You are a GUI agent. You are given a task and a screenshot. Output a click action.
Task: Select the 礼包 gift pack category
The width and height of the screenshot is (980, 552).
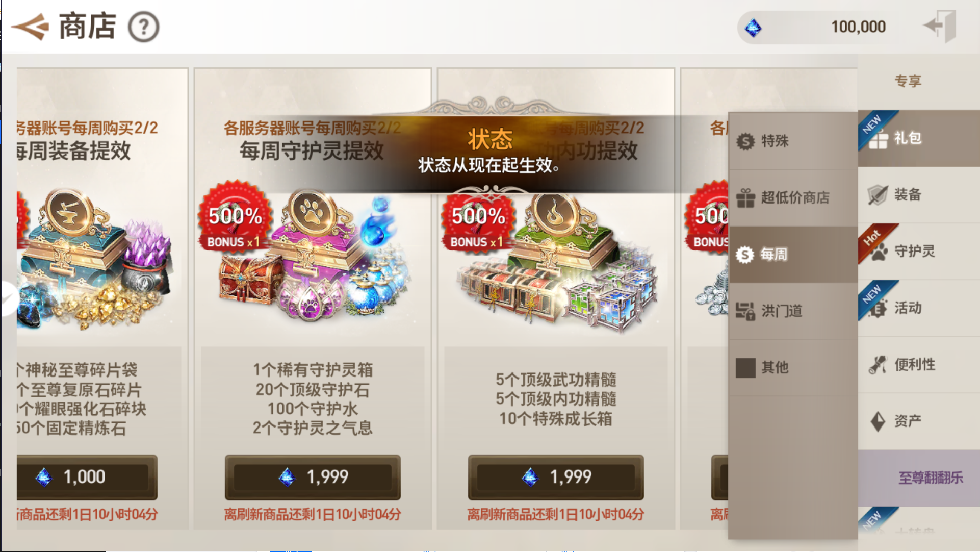point(919,138)
